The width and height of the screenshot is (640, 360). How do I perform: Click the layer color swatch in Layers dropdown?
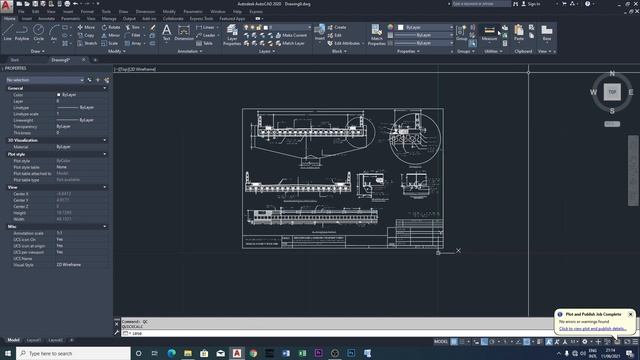coord(266,27)
